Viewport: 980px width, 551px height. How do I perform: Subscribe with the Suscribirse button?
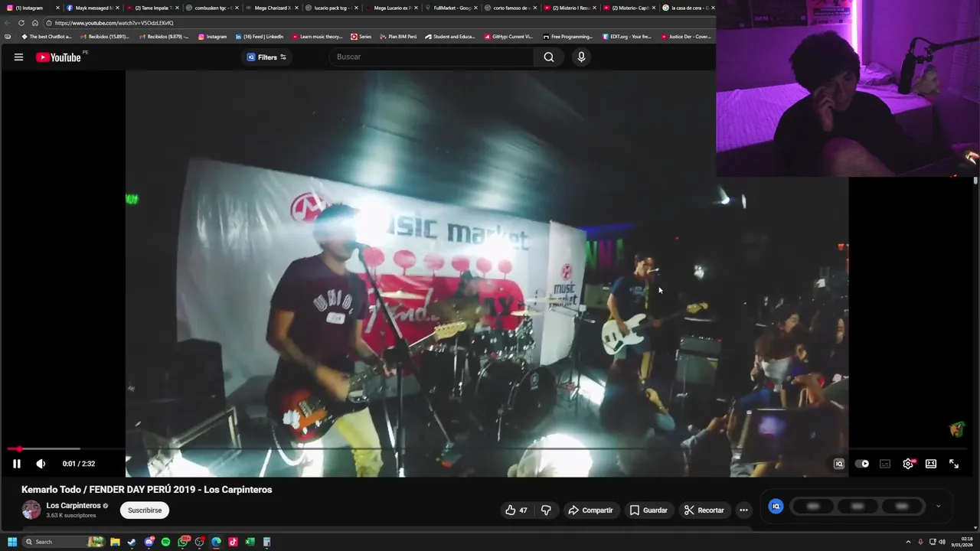click(x=145, y=510)
